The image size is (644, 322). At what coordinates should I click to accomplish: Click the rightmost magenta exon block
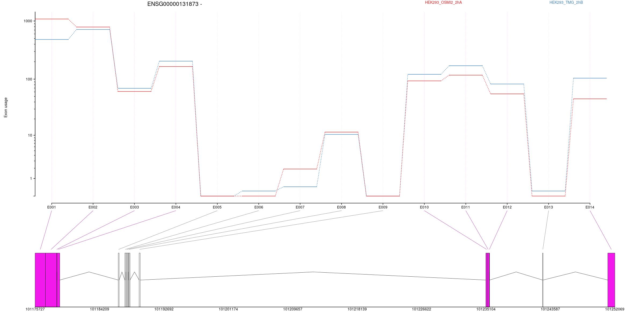coord(611,280)
